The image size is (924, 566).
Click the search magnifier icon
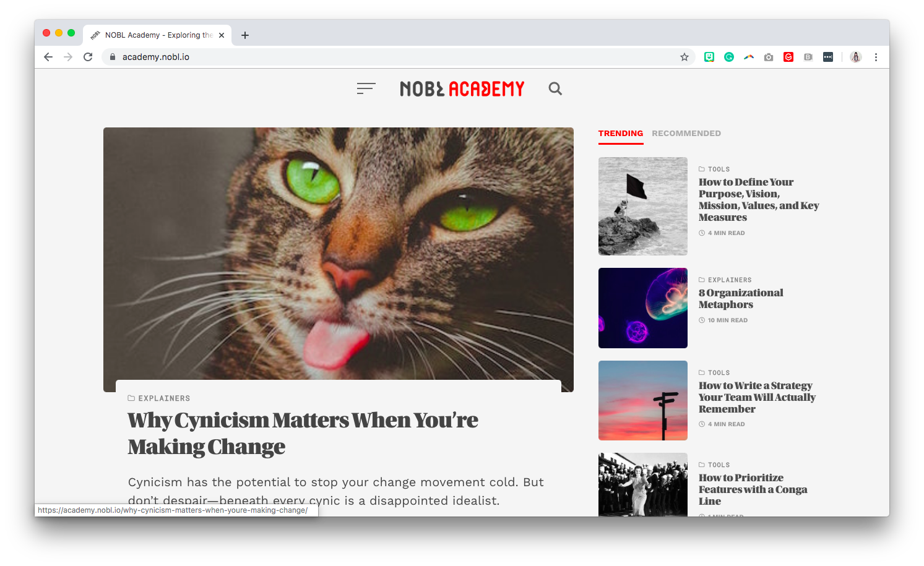(x=555, y=88)
